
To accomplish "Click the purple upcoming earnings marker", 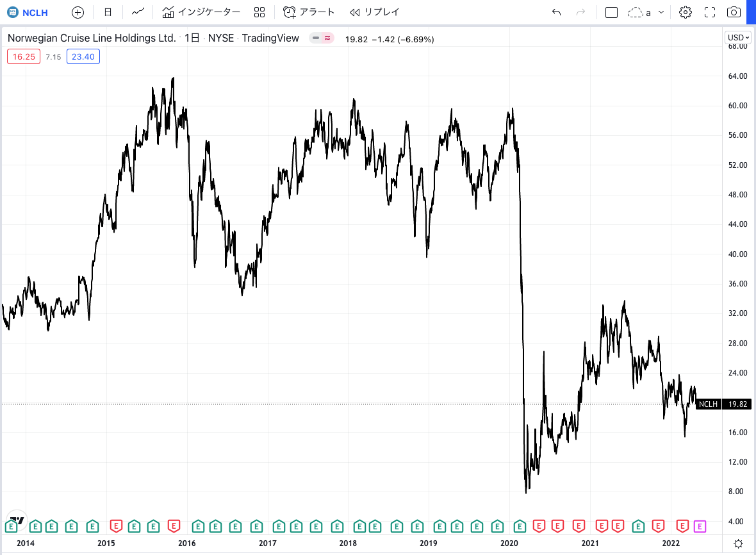I will point(700,526).
